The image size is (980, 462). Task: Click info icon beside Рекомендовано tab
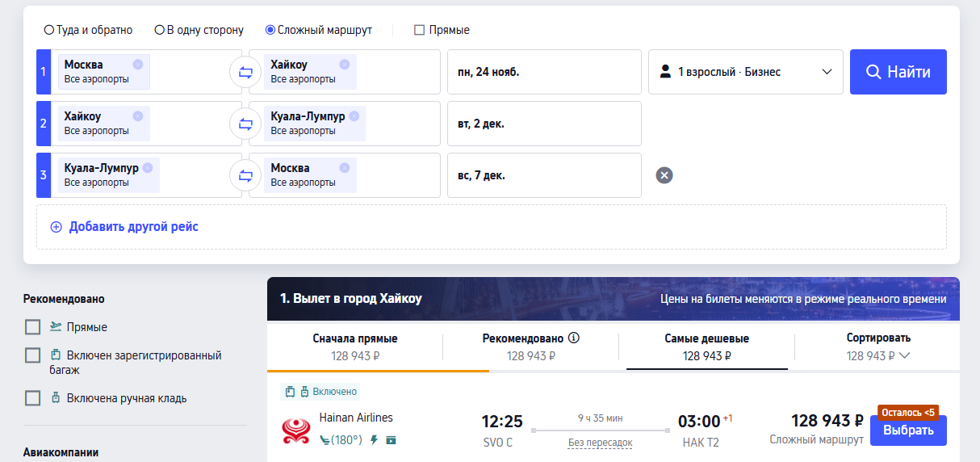pyautogui.click(x=574, y=338)
